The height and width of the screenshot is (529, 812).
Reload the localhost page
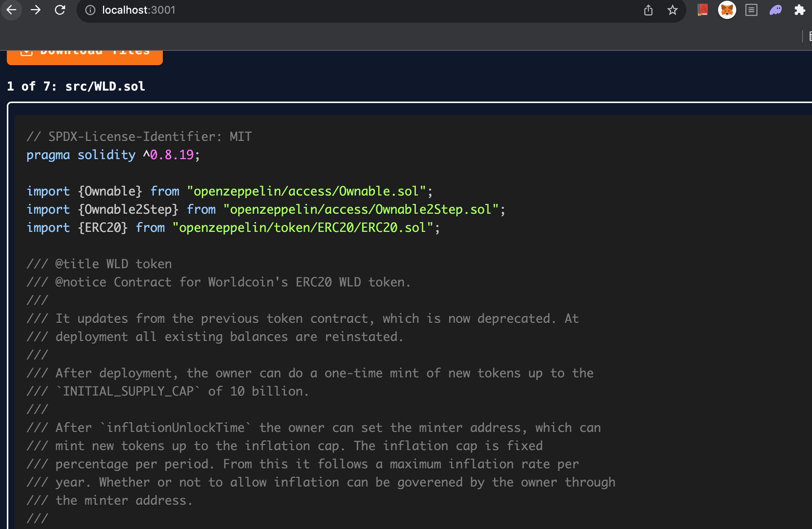pos(60,10)
